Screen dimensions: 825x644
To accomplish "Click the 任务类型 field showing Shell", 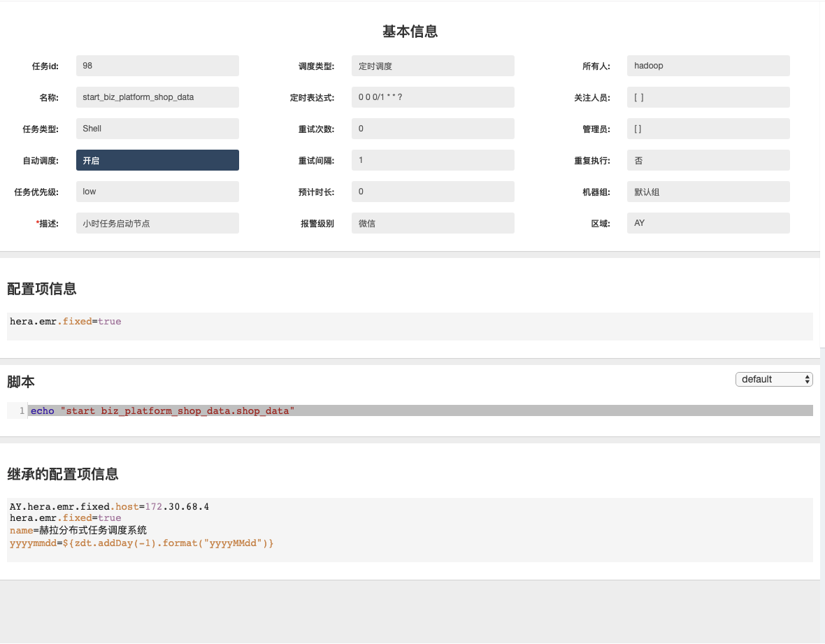I will point(157,129).
